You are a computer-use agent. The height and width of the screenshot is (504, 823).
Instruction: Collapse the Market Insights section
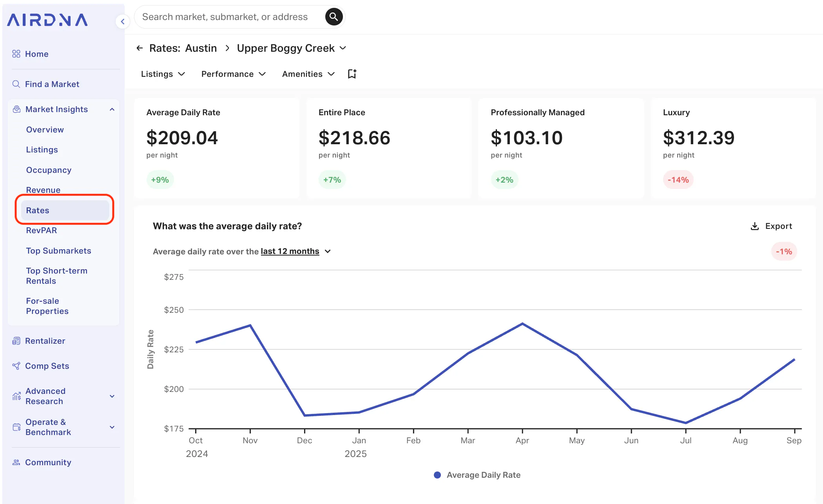[x=112, y=109]
